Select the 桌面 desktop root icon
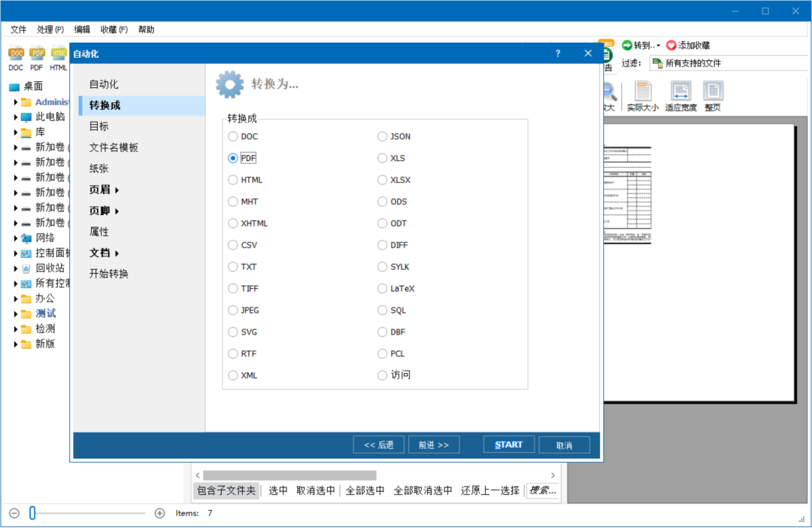The height and width of the screenshot is (528, 812). [x=14, y=86]
